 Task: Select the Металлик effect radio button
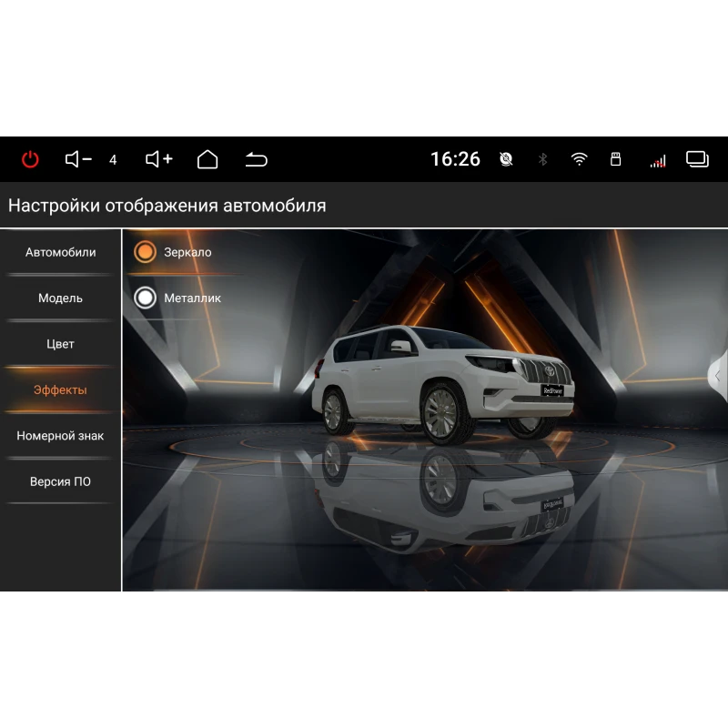point(145,298)
